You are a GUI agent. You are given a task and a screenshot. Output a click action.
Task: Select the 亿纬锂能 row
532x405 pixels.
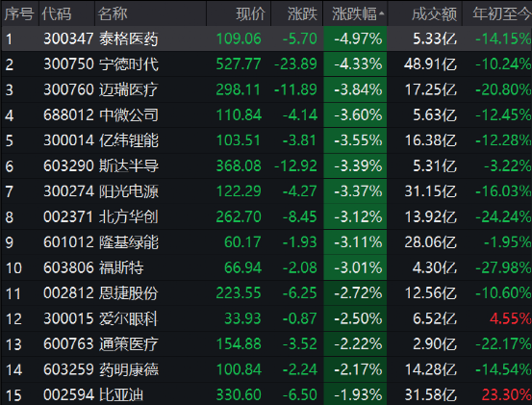pos(266,140)
